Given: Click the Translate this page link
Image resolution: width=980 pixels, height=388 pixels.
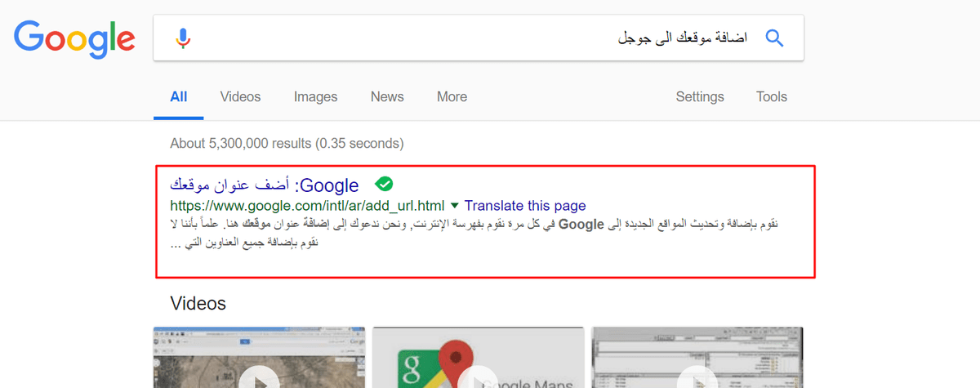Looking at the screenshot, I should click(525, 206).
